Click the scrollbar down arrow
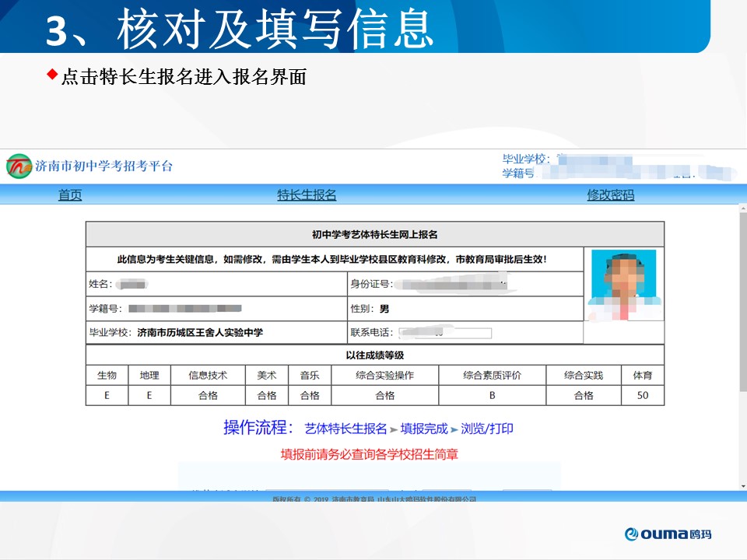Viewport: 747px width, 560px height. coord(742,486)
